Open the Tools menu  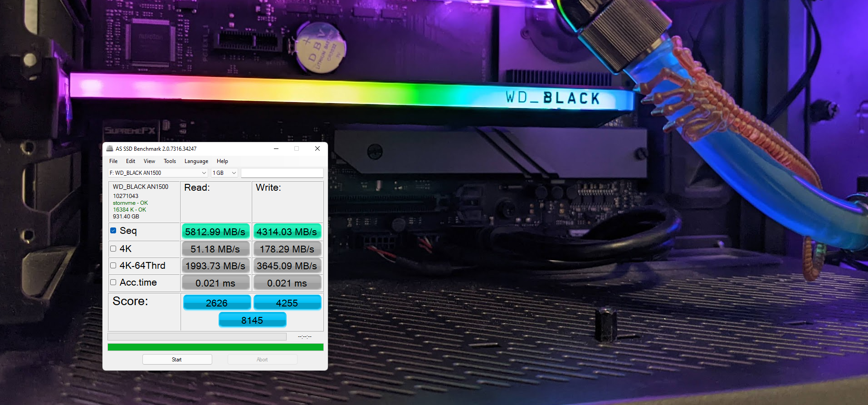170,161
